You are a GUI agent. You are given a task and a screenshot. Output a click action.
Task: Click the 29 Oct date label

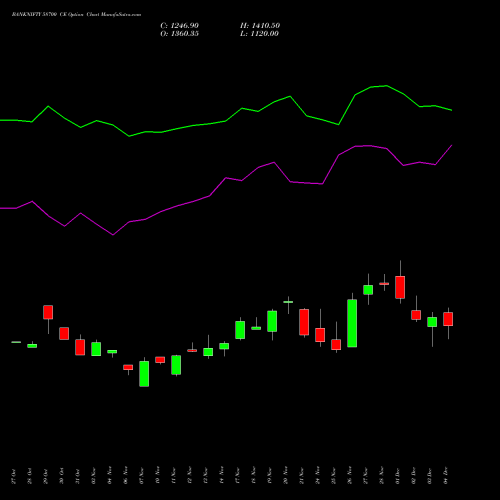(46, 476)
